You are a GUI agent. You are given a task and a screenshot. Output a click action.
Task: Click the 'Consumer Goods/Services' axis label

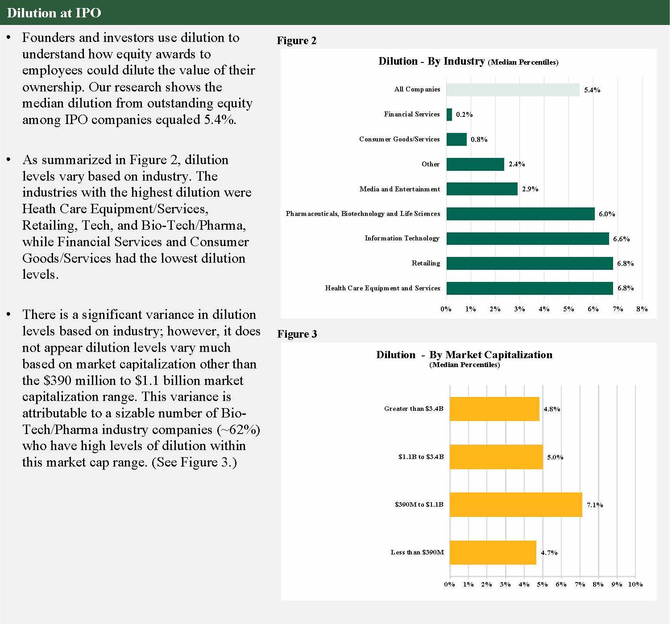tap(399, 139)
